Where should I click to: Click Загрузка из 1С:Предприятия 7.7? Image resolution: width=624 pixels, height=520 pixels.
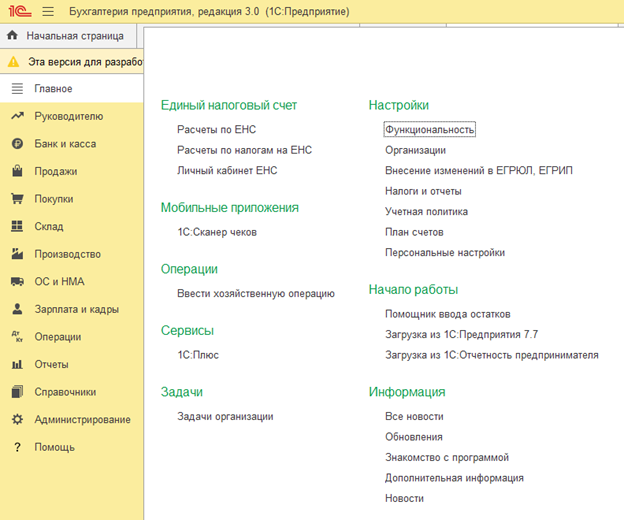(x=462, y=334)
